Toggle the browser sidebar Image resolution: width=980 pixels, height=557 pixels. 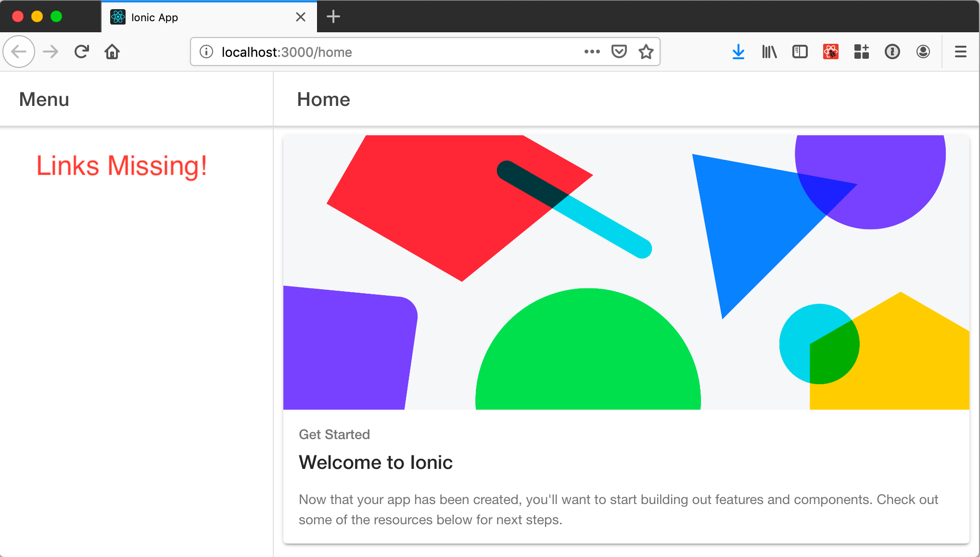click(800, 52)
